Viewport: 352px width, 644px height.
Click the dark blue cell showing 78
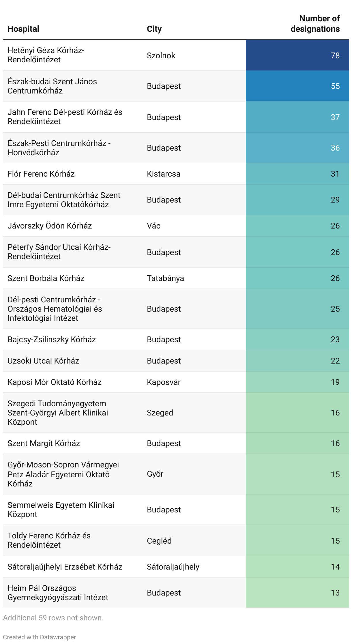pyautogui.click(x=297, y=55)
